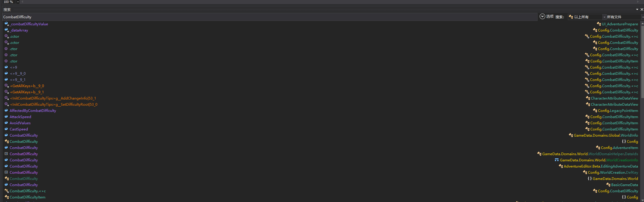Viewport: 644px width, 202px height.
Task: Click the icon beside AffectedByCombatDifficulty
Action: tap(6, 110)
